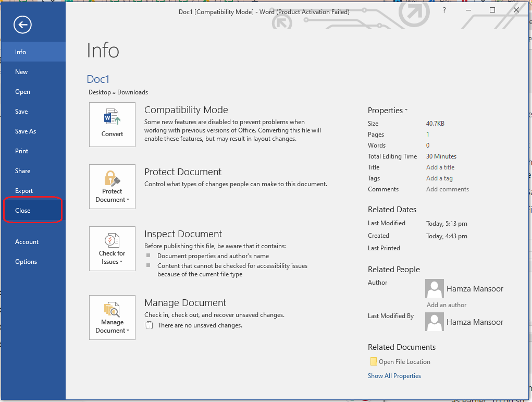Click the Hamza Mansoor author name
The height and width of the screenshot is (402, 532).
[475, 289]
